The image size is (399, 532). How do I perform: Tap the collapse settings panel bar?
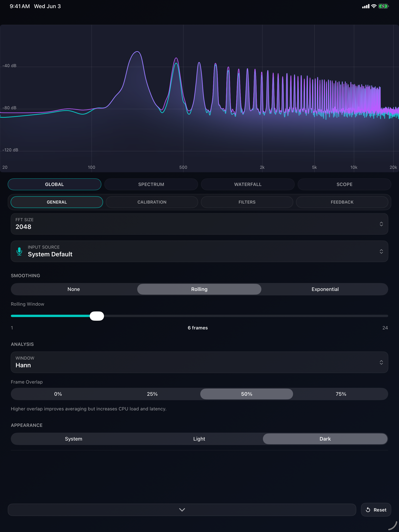coord(182,510)
